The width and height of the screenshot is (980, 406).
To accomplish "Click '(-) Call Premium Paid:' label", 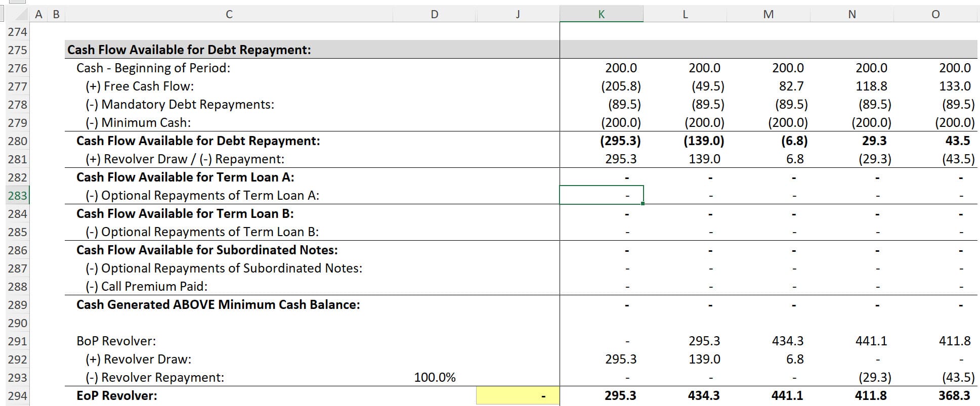I will coord(146,286).
